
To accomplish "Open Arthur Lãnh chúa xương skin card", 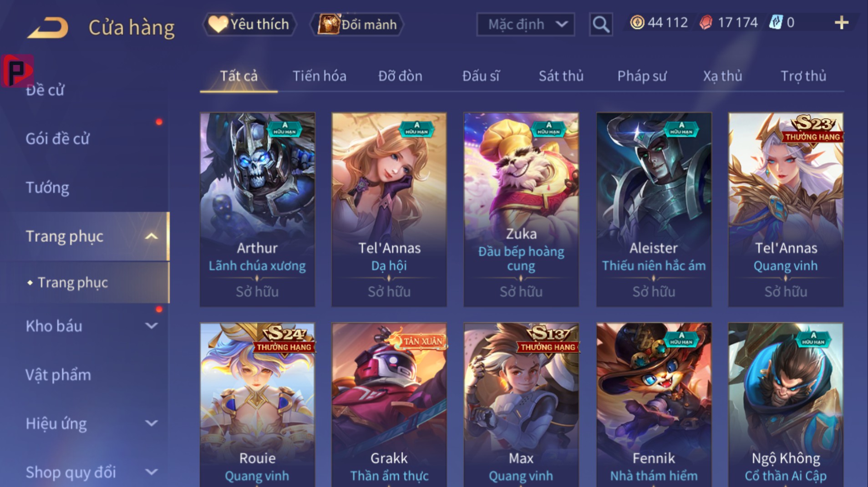I will pos(257,210).
